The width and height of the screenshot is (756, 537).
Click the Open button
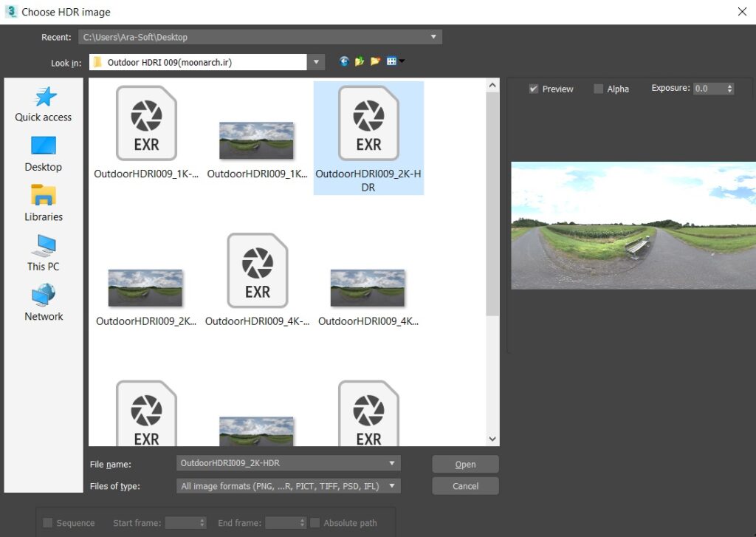click(x=465, y=464)
